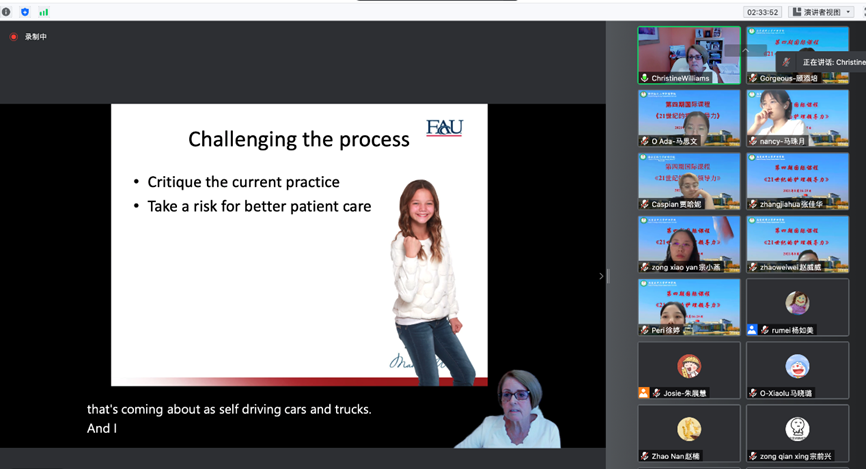866x469 pixels.
Task: Click the 录制中 recording label
Action: [x=36, y=37]
